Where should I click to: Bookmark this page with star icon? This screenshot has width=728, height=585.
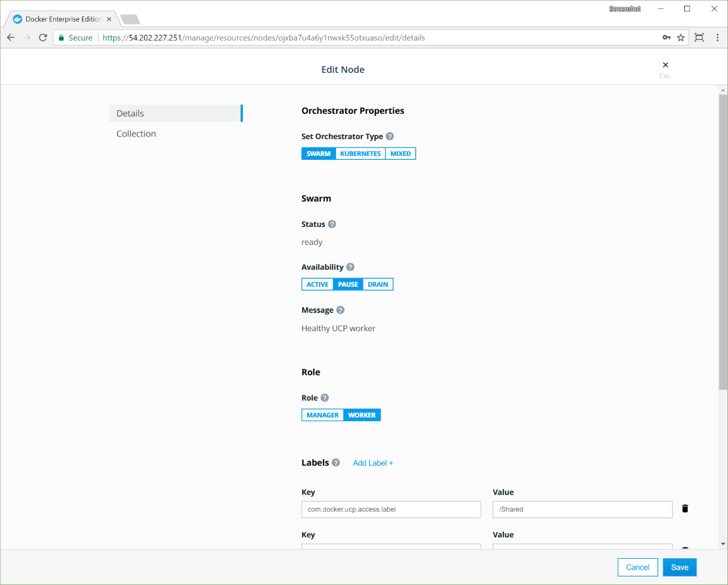[x=681, y=38]
